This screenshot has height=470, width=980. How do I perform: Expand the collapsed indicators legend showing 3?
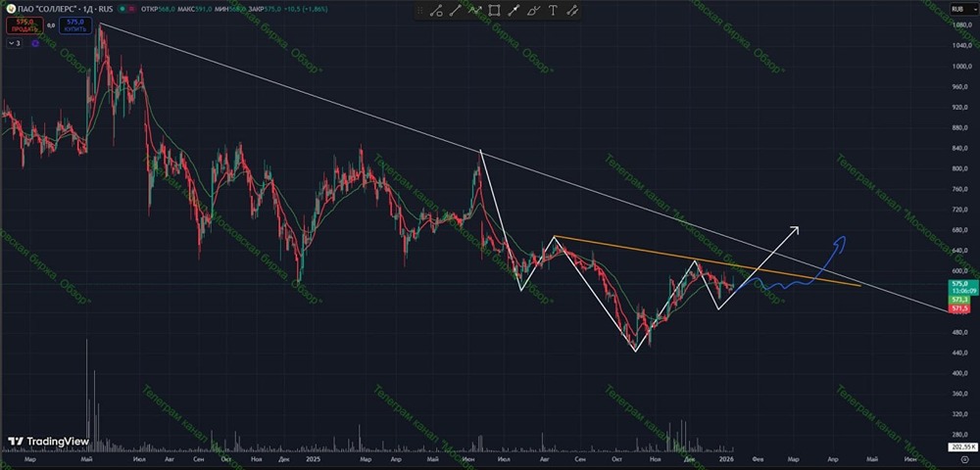click(15, 43)
